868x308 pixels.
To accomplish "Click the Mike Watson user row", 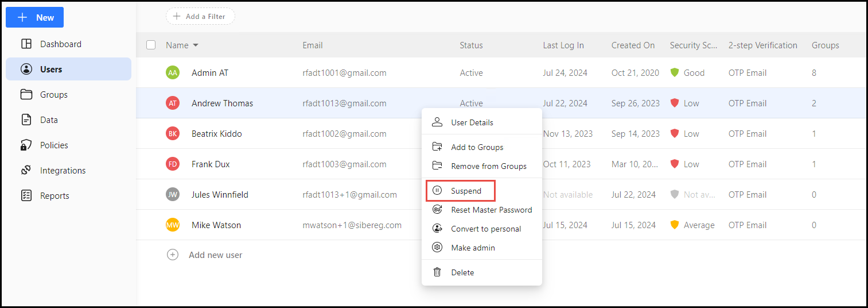I will [x=216, y=225].
